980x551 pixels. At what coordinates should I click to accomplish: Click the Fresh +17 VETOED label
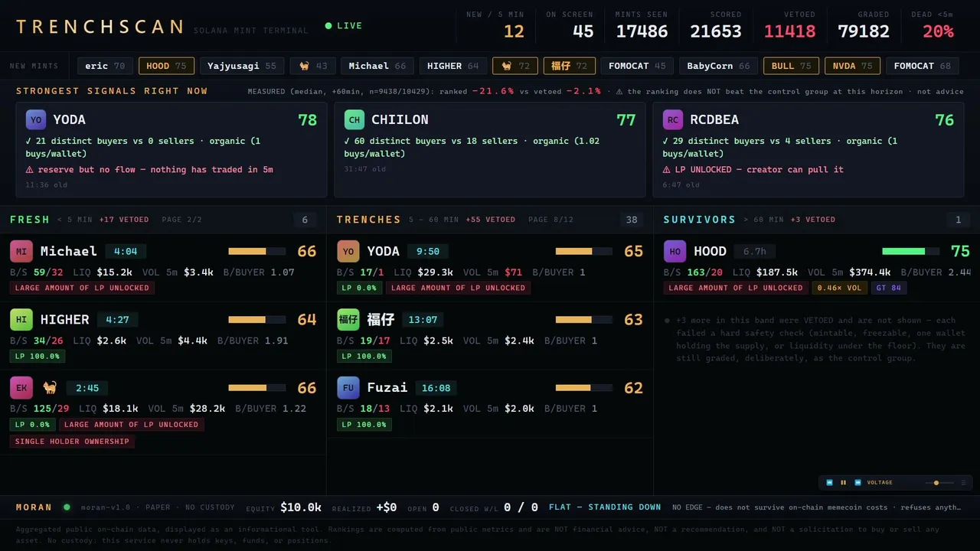124,220
